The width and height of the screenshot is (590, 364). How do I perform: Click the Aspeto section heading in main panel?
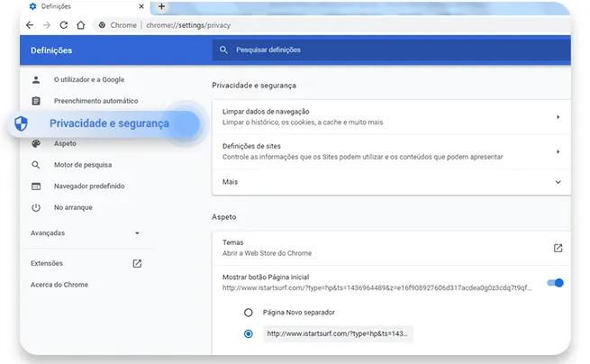[x=224, y=217]
